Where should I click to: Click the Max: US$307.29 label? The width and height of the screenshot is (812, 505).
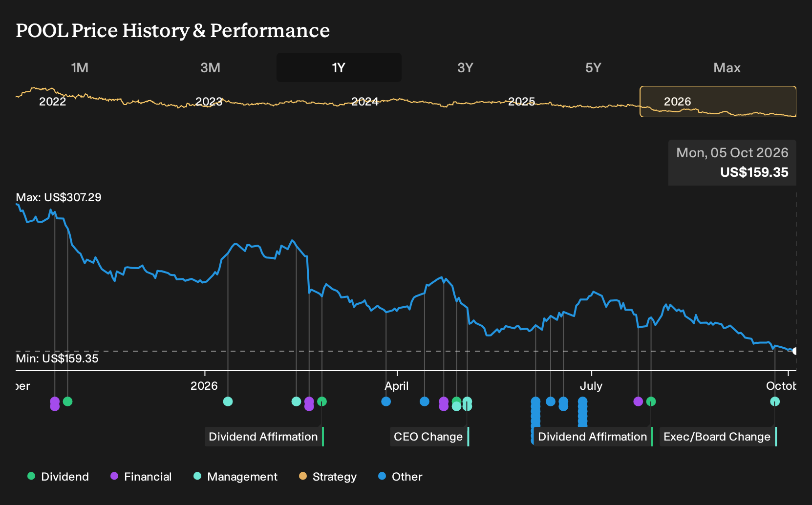tap(59, 197)
